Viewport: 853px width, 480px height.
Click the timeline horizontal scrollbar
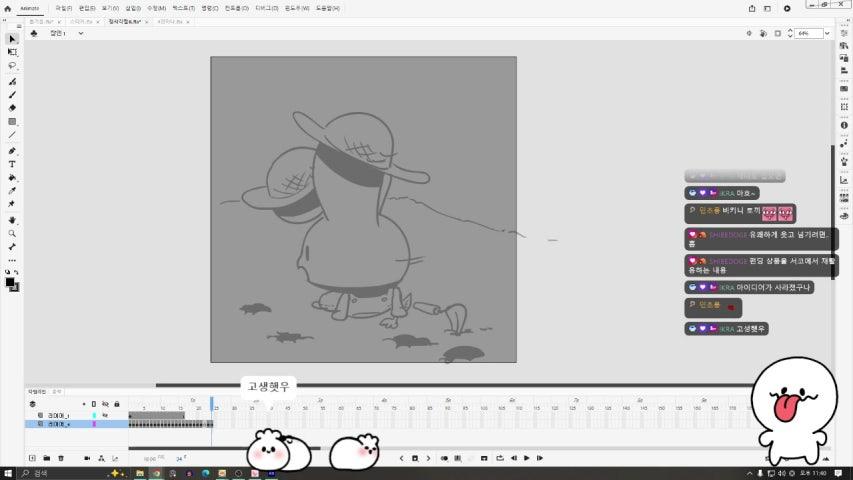[224, 448]
